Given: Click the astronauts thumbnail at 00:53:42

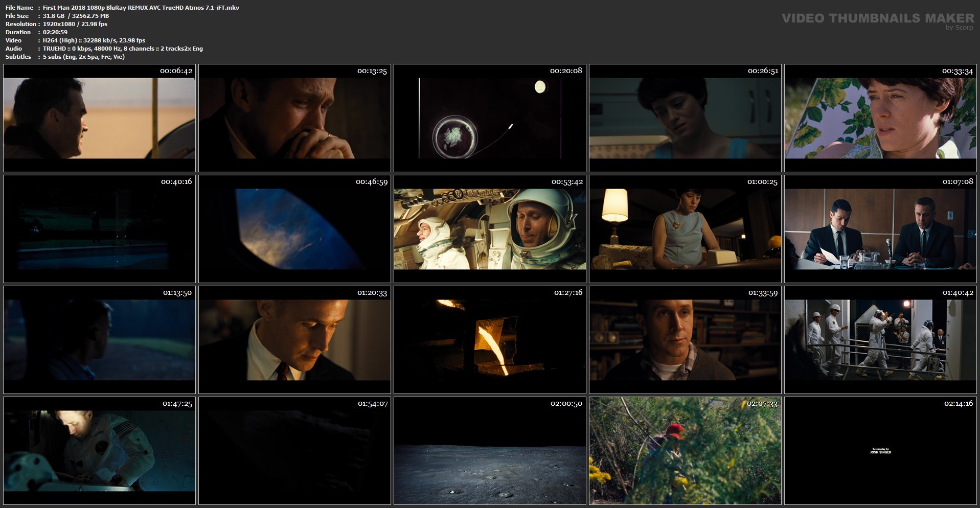Looking at the screenshot, I should pyautogui.click(x=490, y=229).
